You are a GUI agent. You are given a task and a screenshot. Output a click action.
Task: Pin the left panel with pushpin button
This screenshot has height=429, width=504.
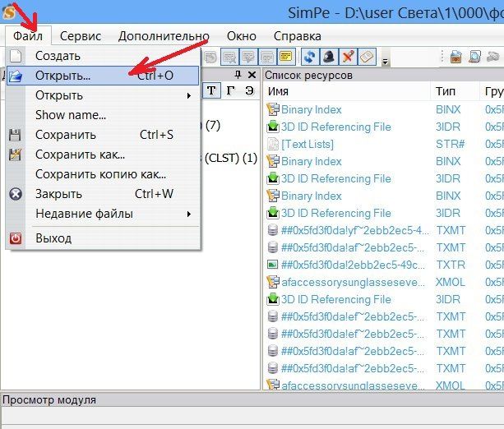point(238,75)
